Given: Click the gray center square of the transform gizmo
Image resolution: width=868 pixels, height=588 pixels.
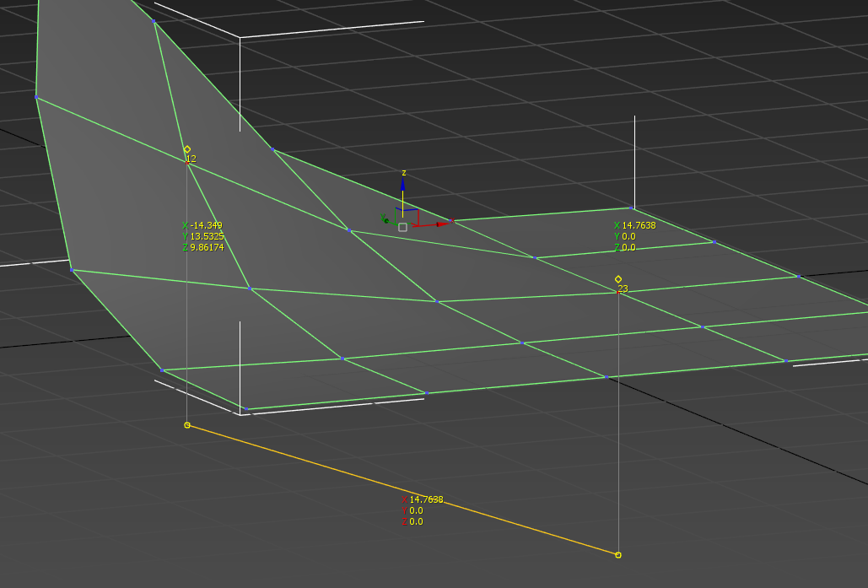Looking at the screenshot, I should [x=402, y=227].
